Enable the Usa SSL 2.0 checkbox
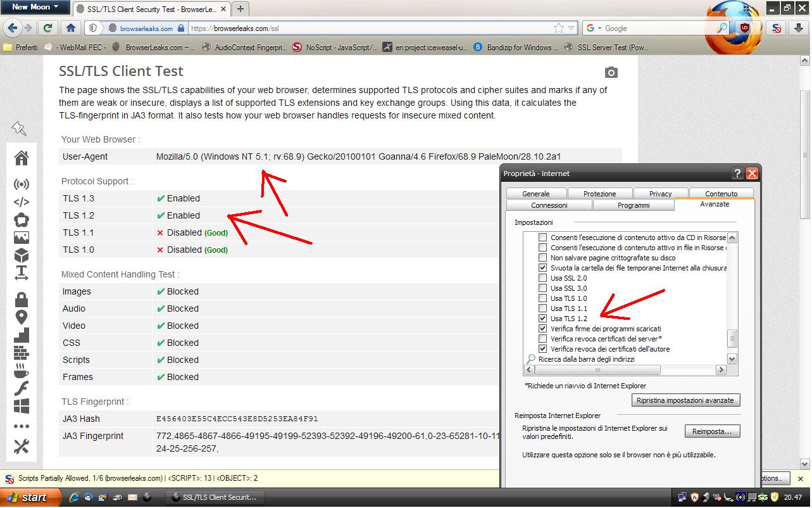This screenshot has height=508, width=812. pyautogui.click(x=542, y=278)
